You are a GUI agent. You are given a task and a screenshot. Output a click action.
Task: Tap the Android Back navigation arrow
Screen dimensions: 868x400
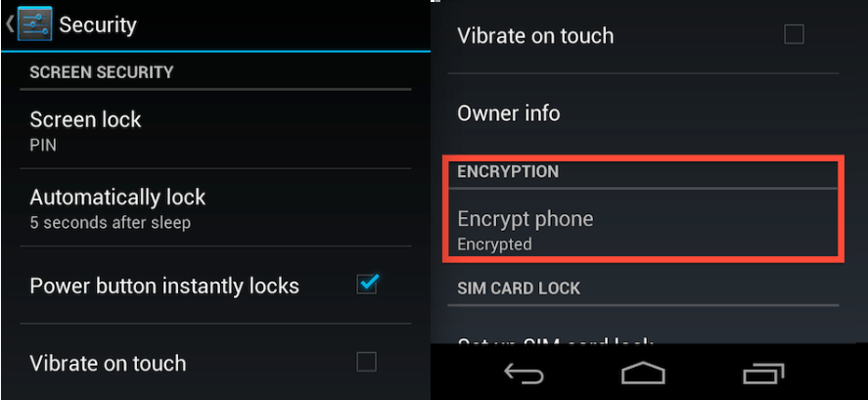[524, 375]
